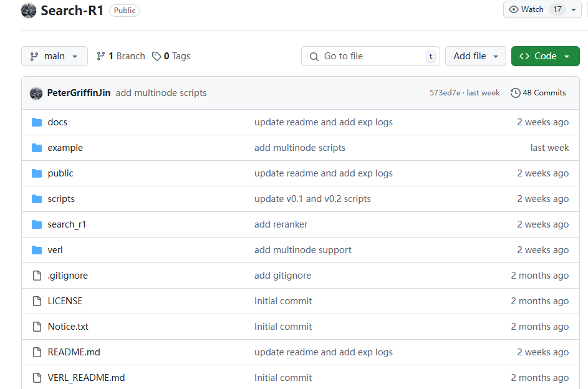588x389 pixels.
Task: Open the example folder
Action: (x=65, y=148)
